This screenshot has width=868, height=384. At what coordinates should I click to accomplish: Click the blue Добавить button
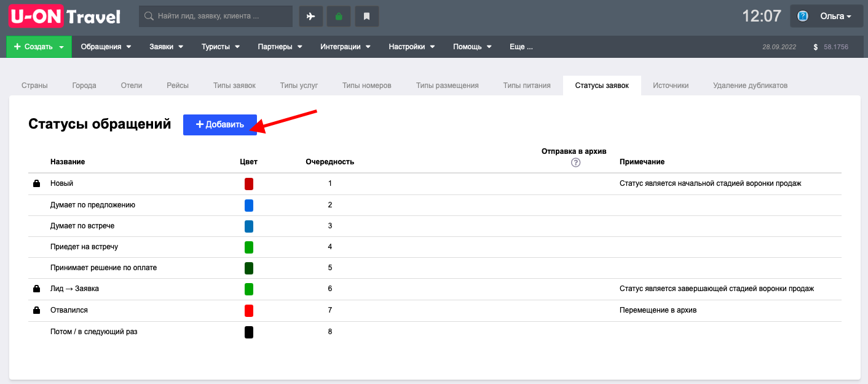(220, 125)
